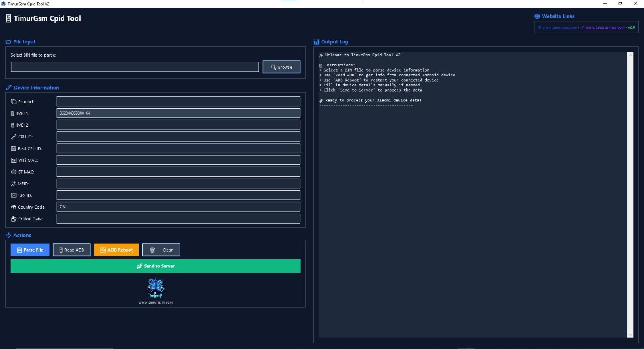Click the chip icon next to Real CPU ID
The width and height of the screenshot is (644, 349).
14,148
